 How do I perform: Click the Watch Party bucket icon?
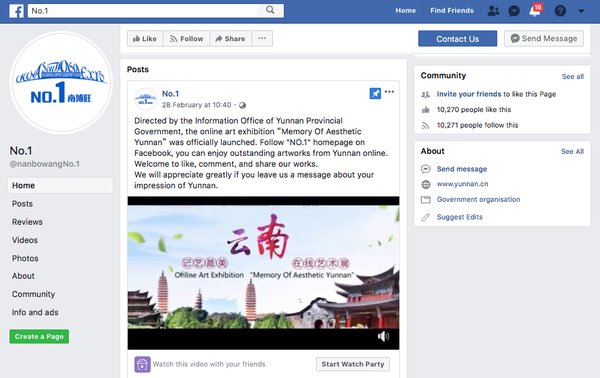pos(142,364)
